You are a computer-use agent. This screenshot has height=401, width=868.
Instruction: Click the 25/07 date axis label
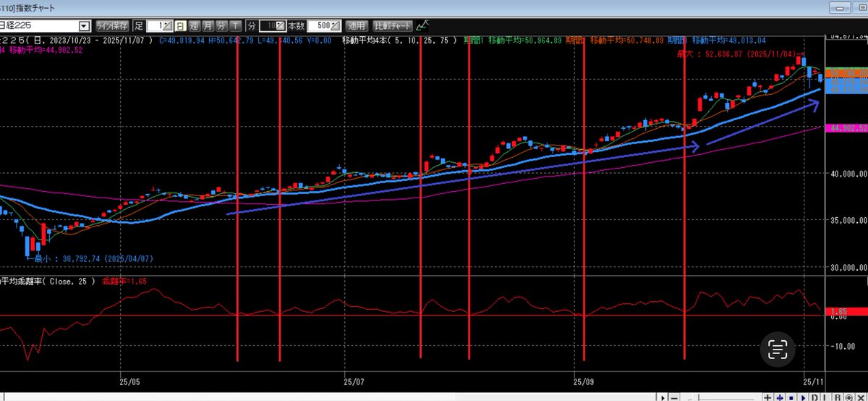354,380
